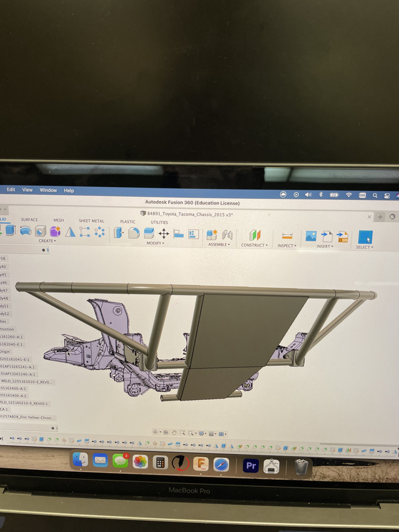Select the Revolve tool
The width and height of the screenshot is (399, 532).
pyautogui.click(x=25, y=230)
